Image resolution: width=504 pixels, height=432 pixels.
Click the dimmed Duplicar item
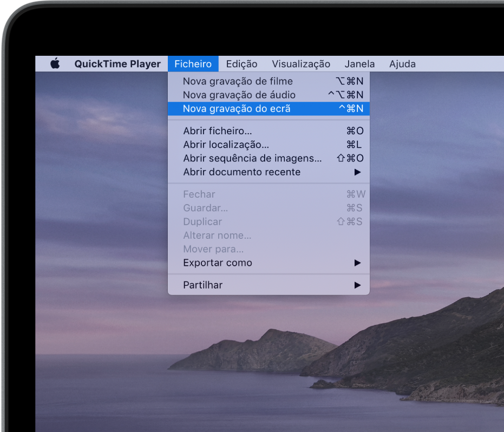pyautogui.click(x=269, y=221)
